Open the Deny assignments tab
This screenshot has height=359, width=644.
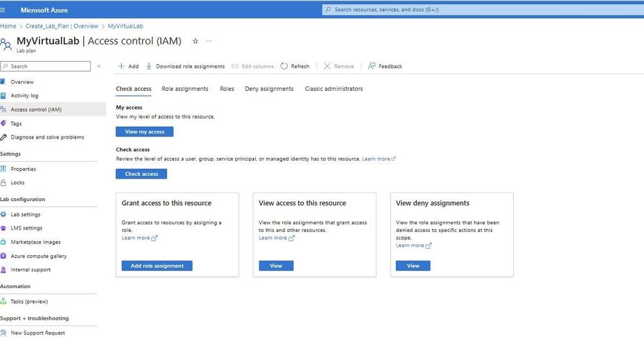[269, 89]
